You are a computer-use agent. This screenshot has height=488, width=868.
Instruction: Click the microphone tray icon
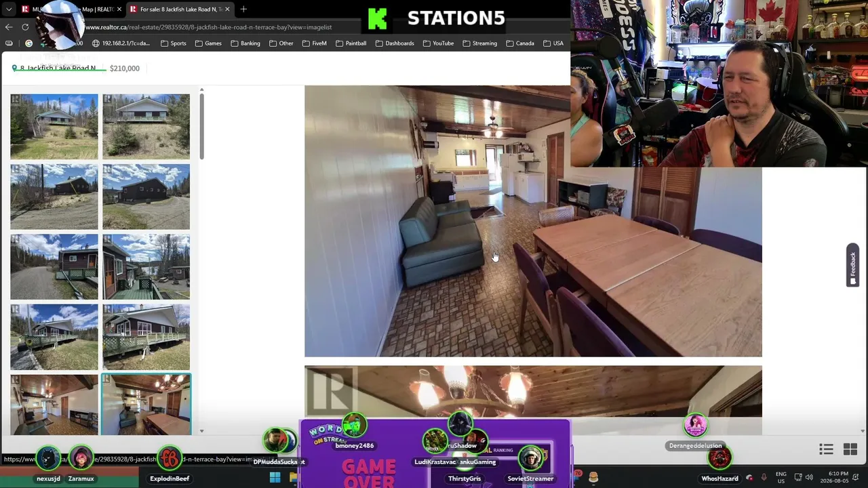(764, 478)
